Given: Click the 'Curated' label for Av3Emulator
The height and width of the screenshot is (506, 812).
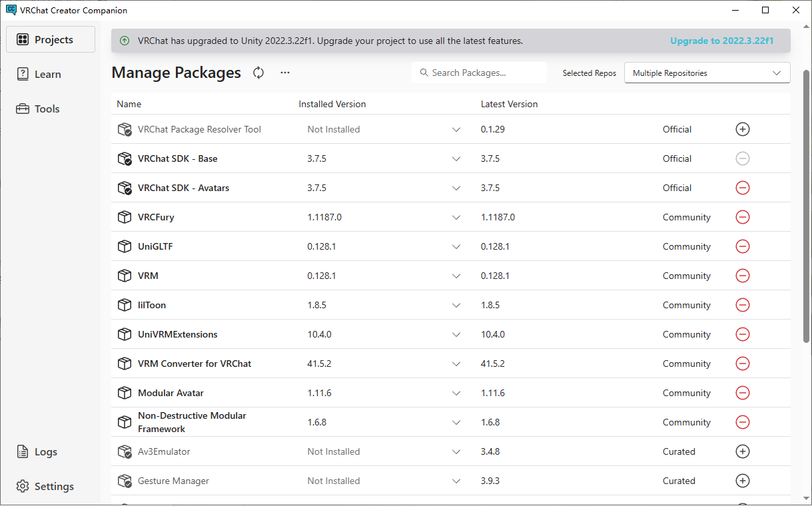Looking at the screenshot, I should point(679,451).
